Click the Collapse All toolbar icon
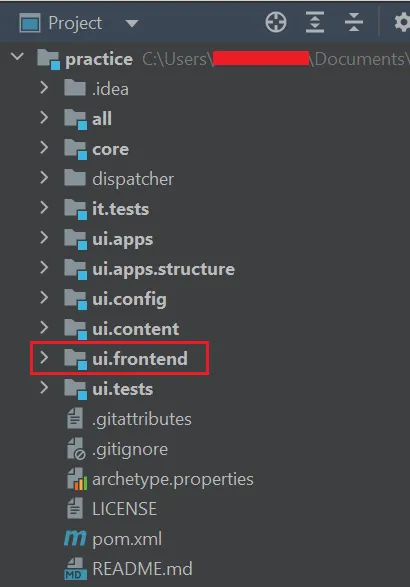410x587 pixels. pyautogui.click(x=354, y=22)
